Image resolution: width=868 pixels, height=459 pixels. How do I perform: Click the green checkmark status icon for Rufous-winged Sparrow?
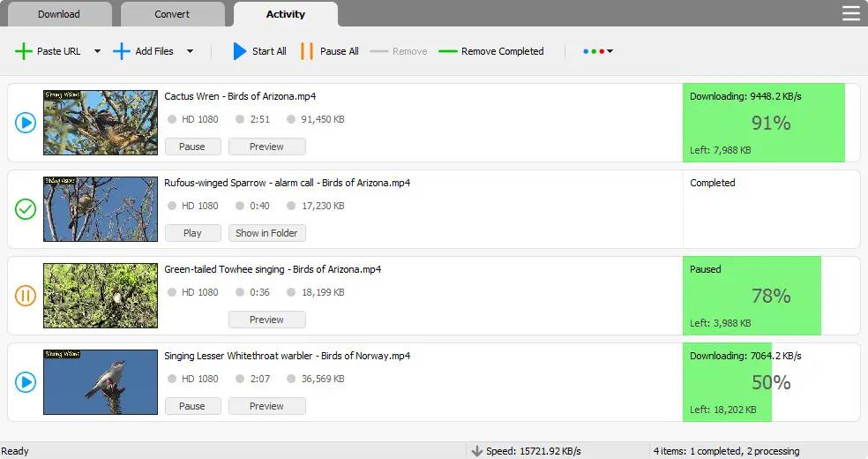26,209
